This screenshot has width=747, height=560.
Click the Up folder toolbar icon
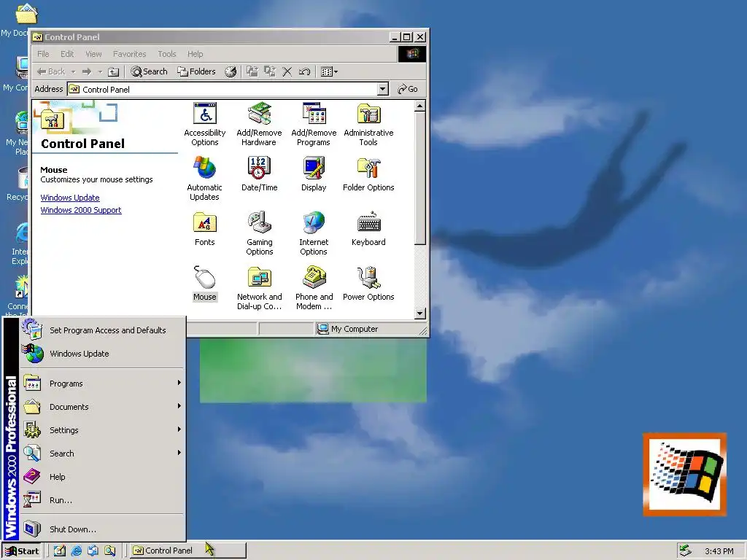pos(113,72)
